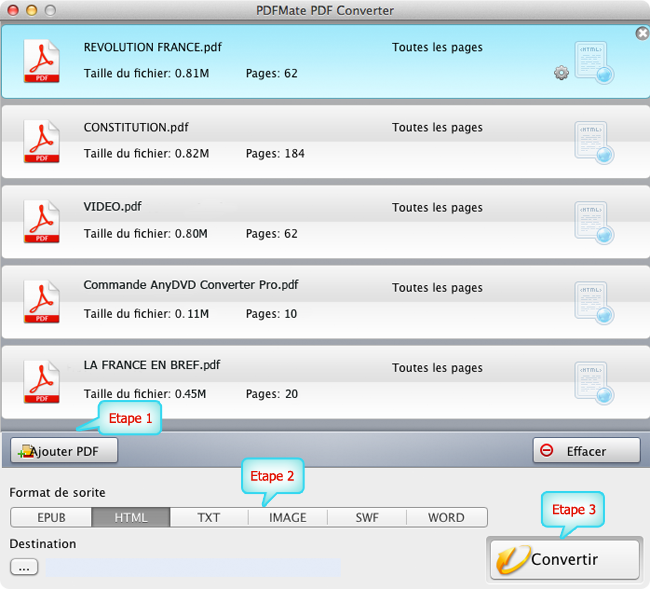Click the PDF icon of VIDEO.pdf
The image size is (650, 589).
tap(41, 221)
